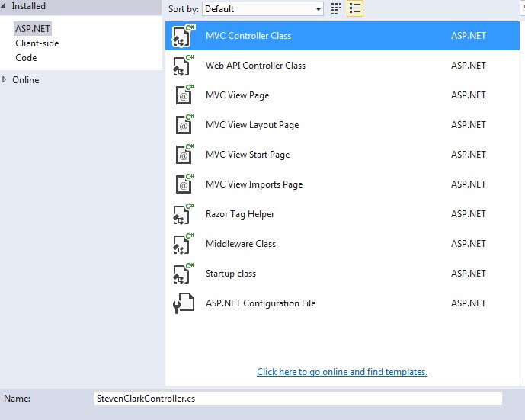Select Startup class name text

[x=231, y=274]
